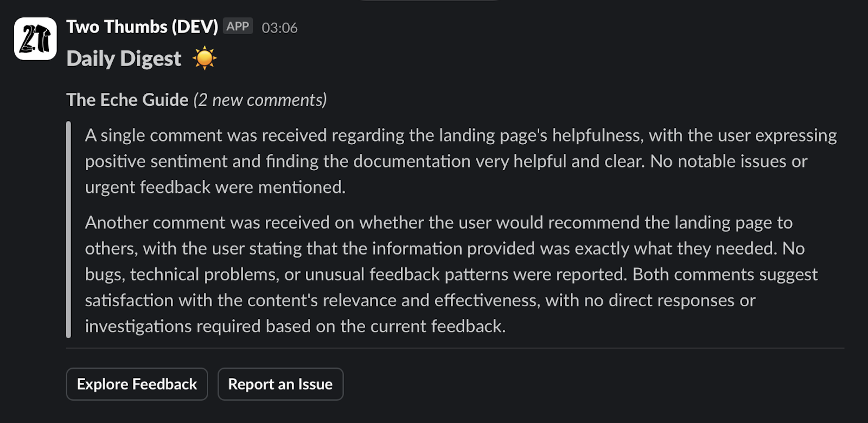Open the 03:06 message timestamp
The width and height of the screenshot is (868, 423).
[x=279, y=28]
